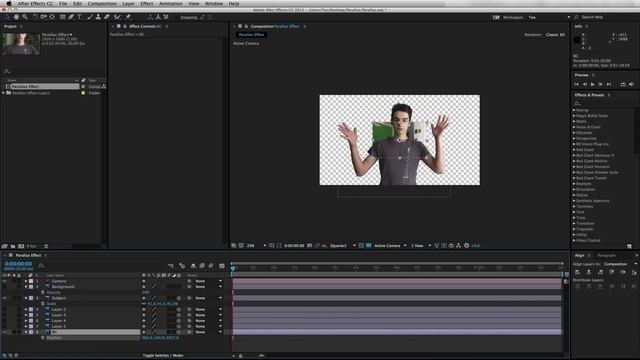Select the Clone Stamp tool
Image resolution: width=640 pixels, height=360 pixels.
coord(98,17)
